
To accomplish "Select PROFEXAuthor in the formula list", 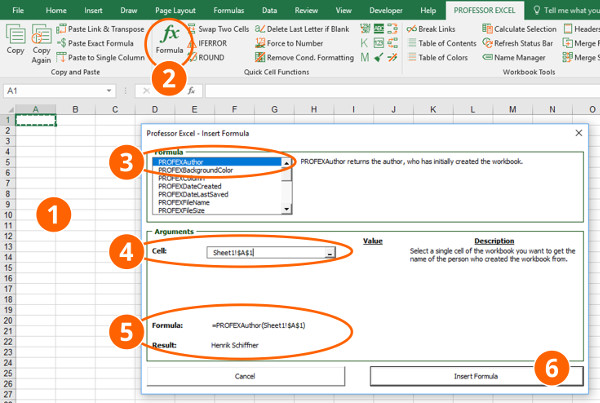I will pos(217,162).
